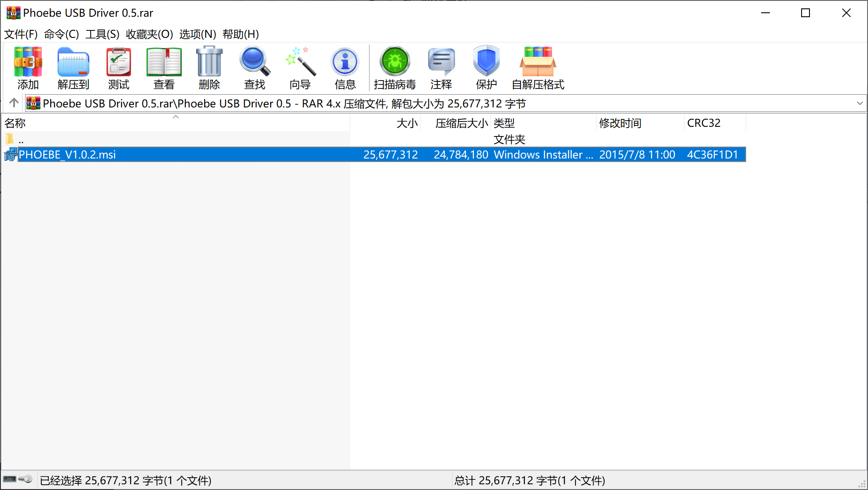Screen dimensions: 868x490
Task: Sort by 名称 column header
Action: click(x=176, y=123)
